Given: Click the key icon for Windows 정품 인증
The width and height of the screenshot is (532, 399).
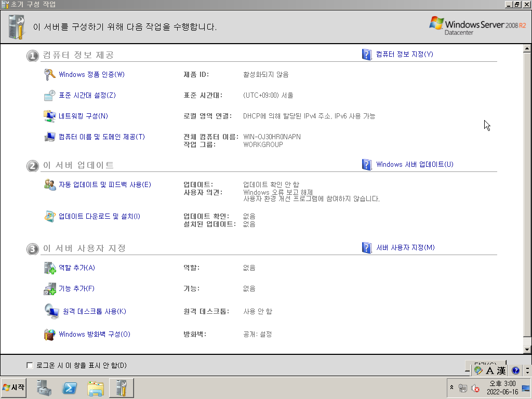Looking at the screenshot, I should [x=49, y=75].
